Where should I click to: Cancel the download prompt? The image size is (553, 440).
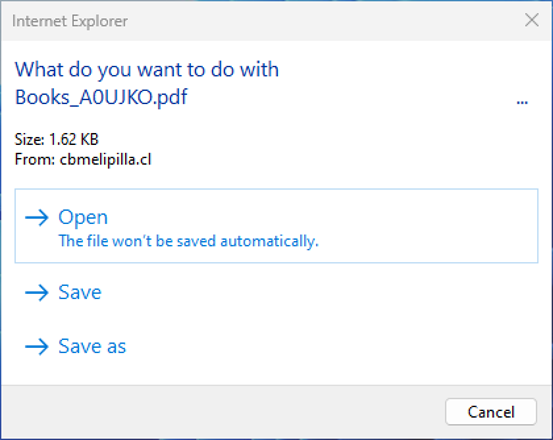point(491,411)
